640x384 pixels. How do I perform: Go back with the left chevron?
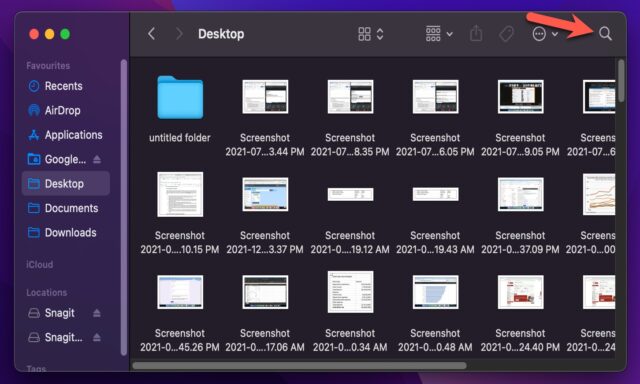pos(151,33)
